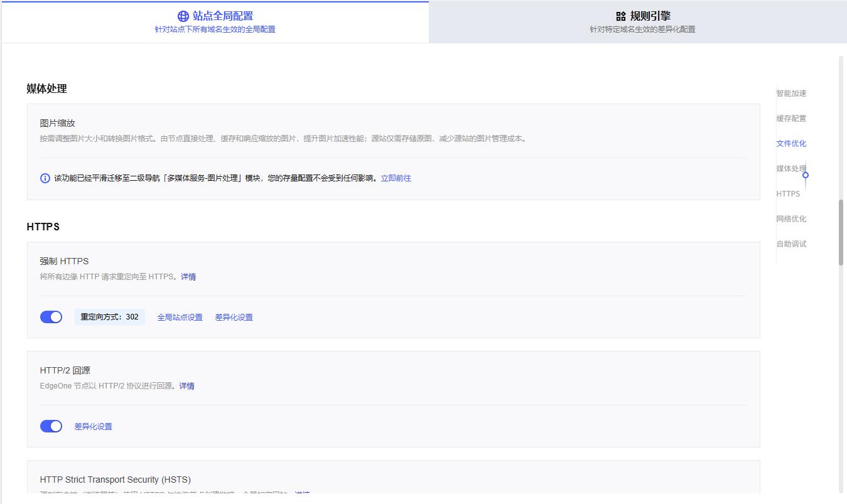Click the 强制 HTTPS card title
Screen dimensions: 847x504
(64, 261)
